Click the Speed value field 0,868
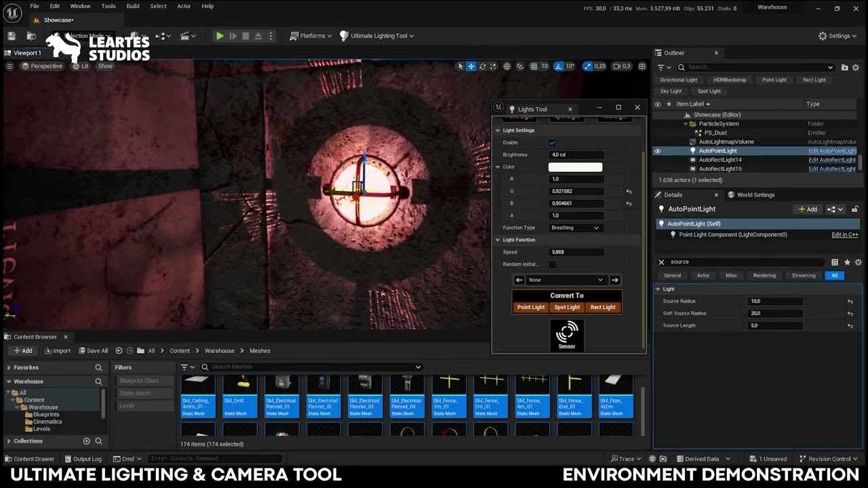Screen dimensions: 868x488 575,252
